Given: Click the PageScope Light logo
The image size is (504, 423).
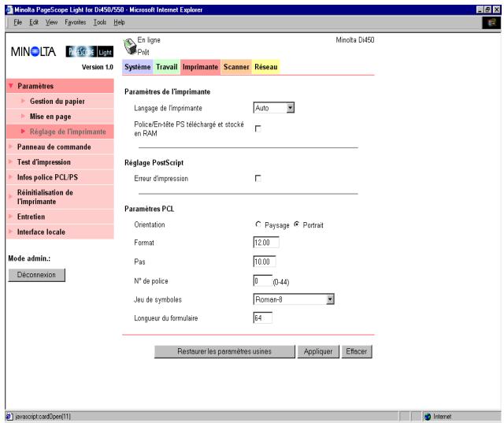Looking at the screenshot, I should (89, 51).
